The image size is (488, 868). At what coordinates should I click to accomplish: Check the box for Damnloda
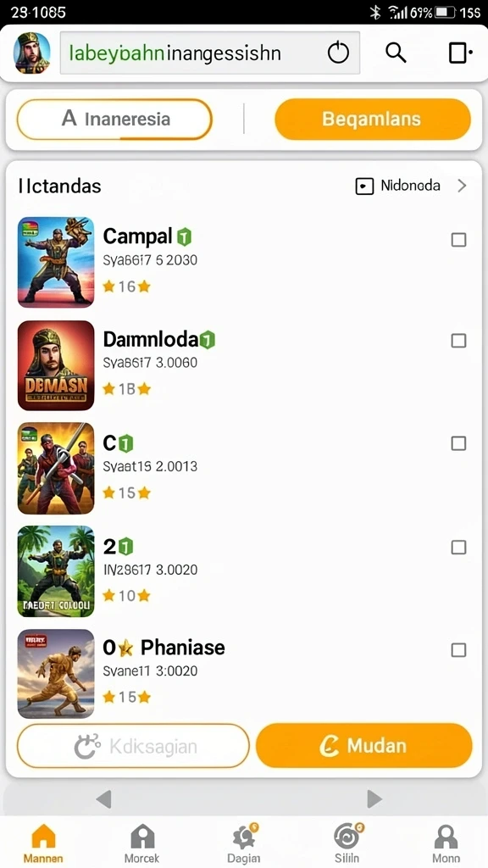[458, 341]
